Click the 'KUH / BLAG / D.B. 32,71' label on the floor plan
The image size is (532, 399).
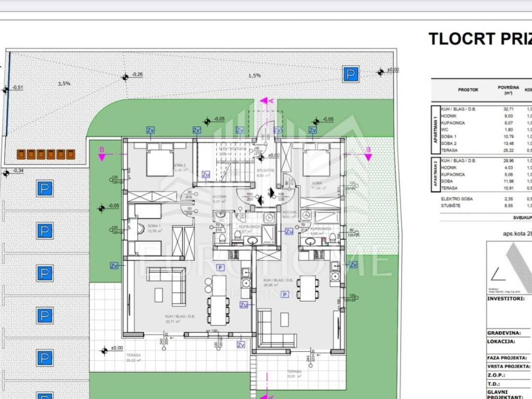tap(180, 319)
